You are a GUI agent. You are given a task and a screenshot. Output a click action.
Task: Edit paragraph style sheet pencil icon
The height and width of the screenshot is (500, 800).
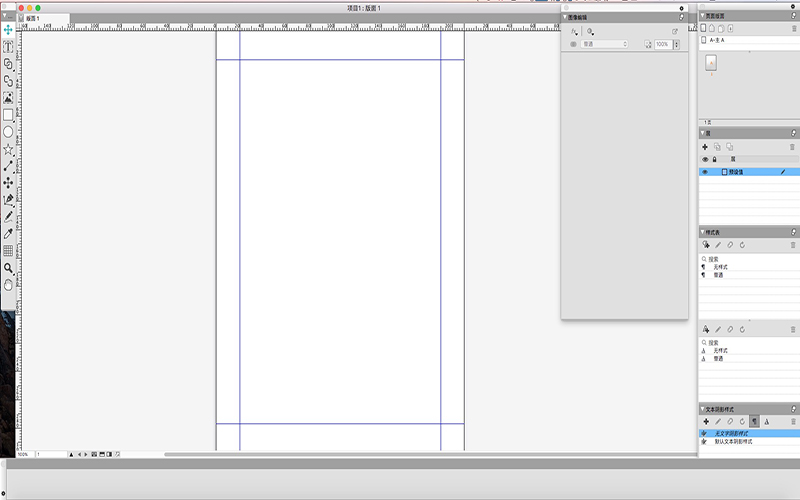pyautogui.click(x=718, y=245)
